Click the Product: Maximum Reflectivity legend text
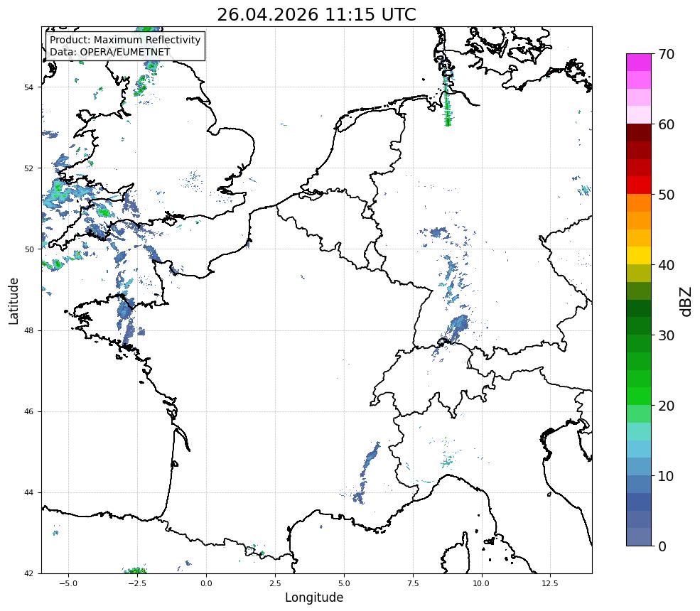Image resolution: width=700 pixels, height=611 pixels. [x=125, y=40]
